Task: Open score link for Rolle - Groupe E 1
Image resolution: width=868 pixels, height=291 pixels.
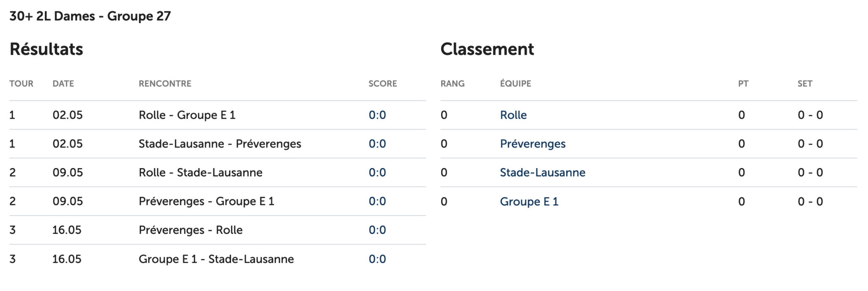Action: 377,115
